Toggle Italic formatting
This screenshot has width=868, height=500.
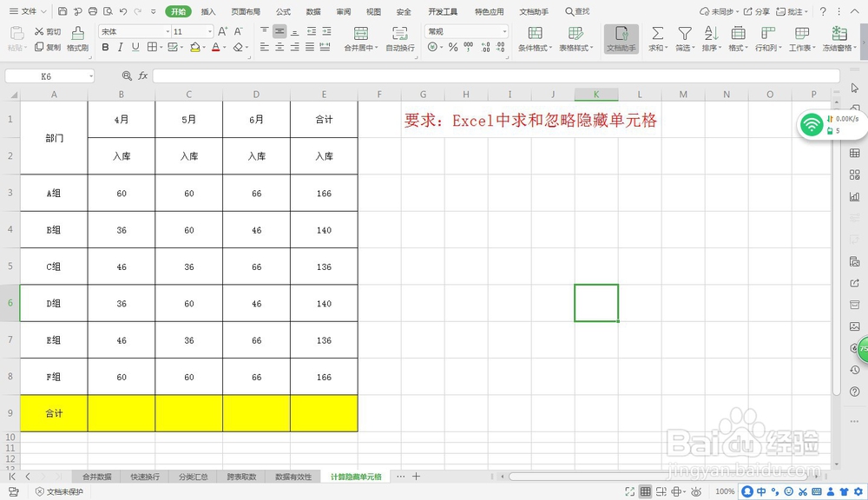coord(120,47)
